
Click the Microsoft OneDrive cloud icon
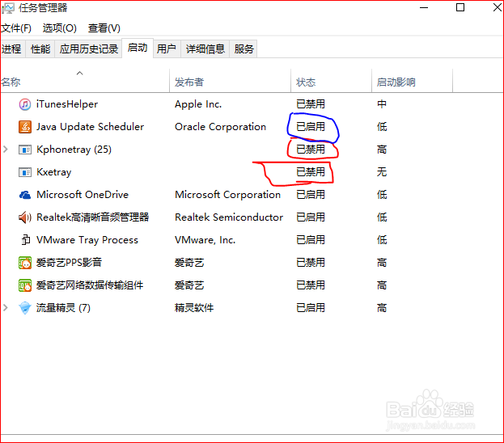click(x=25, y=195)
